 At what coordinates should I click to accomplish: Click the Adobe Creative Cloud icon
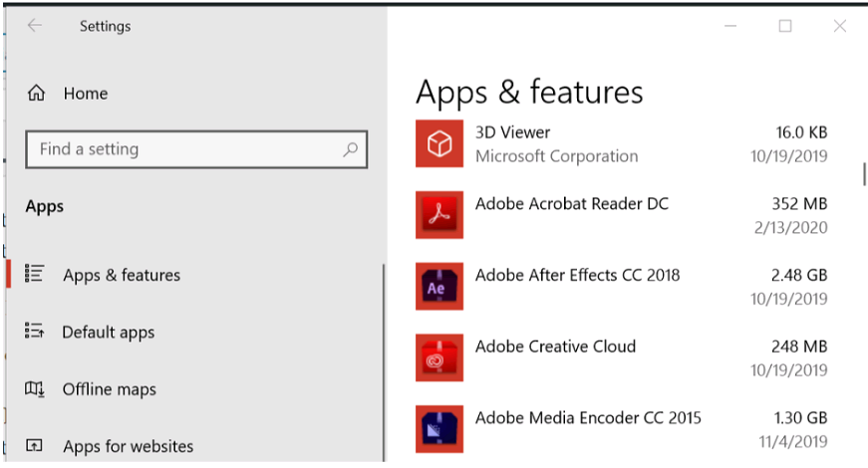coord(438,358)
